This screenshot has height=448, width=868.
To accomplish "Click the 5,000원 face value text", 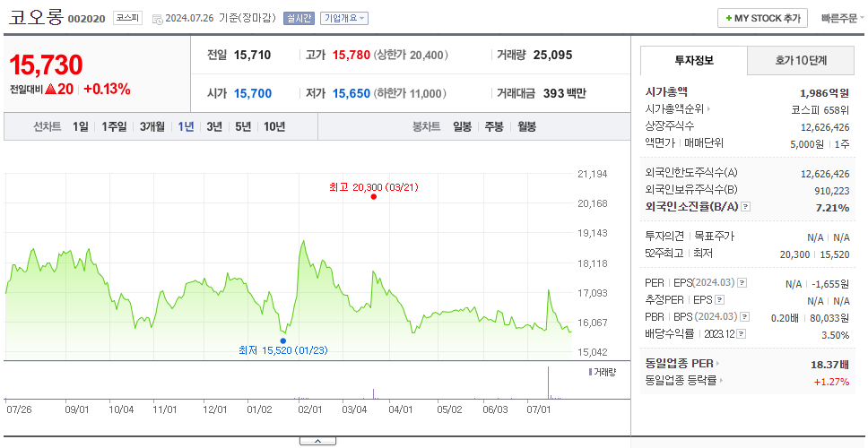I will [x=808, y=143].
